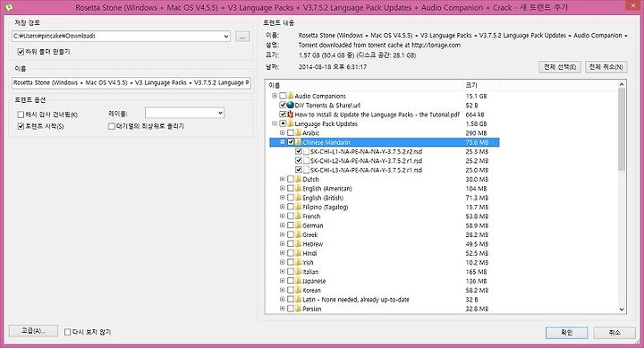Click the 75.6 MB size of Chinese Mandarin
This screenshot has height=348, width=644.
pos(477,142)
